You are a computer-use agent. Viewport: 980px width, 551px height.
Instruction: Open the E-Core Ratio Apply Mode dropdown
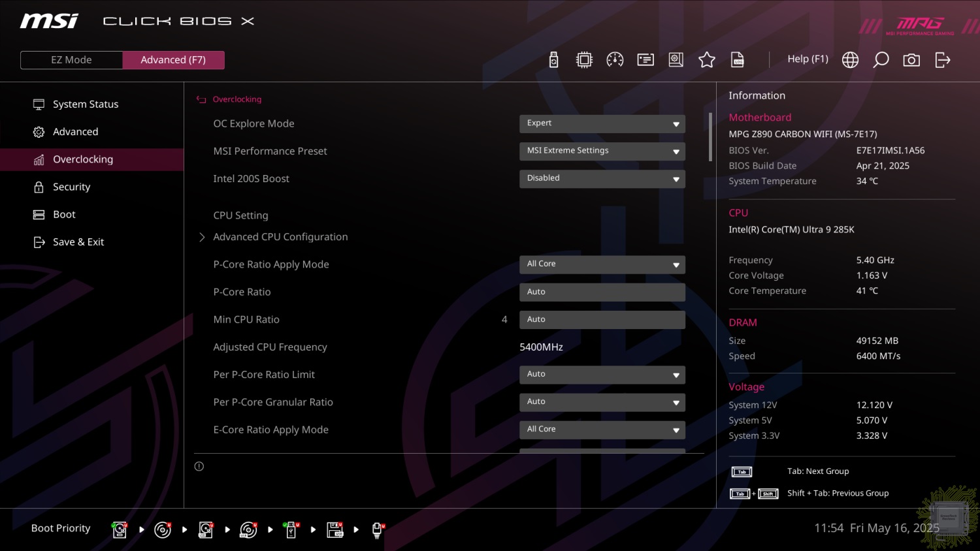[x=602, y=430]
